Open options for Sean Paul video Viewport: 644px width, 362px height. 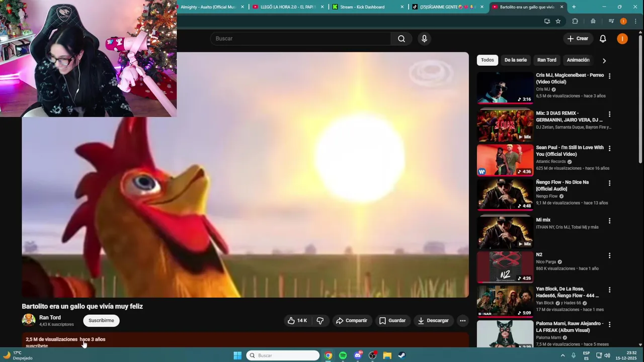click(x=609, y=148)
